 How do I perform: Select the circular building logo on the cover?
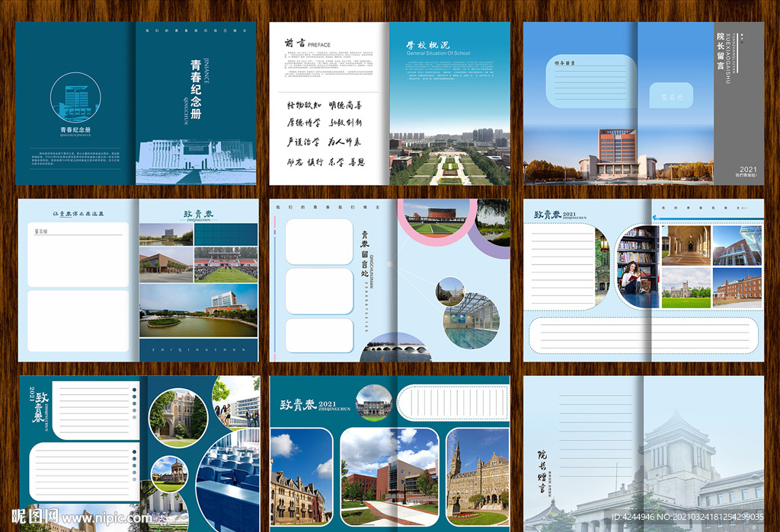point(75,97)
